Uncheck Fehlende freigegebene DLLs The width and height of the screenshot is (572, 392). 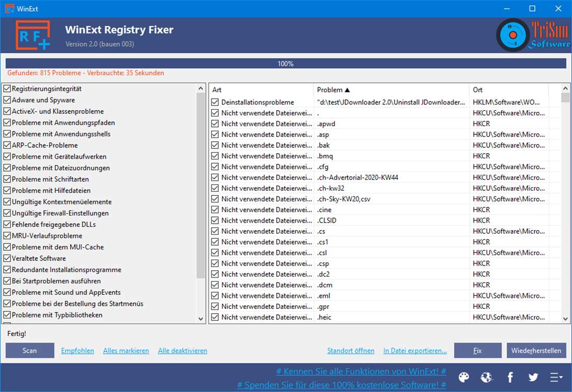tap(7, 224)
